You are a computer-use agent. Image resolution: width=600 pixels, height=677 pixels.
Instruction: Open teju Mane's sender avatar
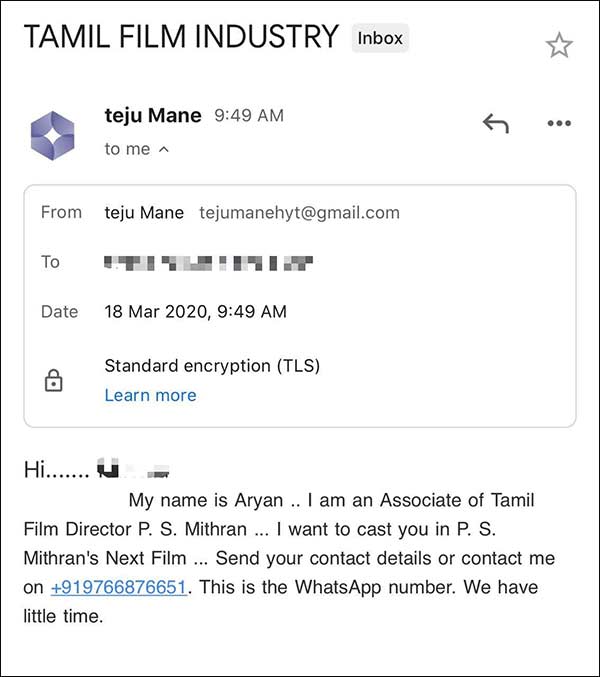click(x=53, y=136)
